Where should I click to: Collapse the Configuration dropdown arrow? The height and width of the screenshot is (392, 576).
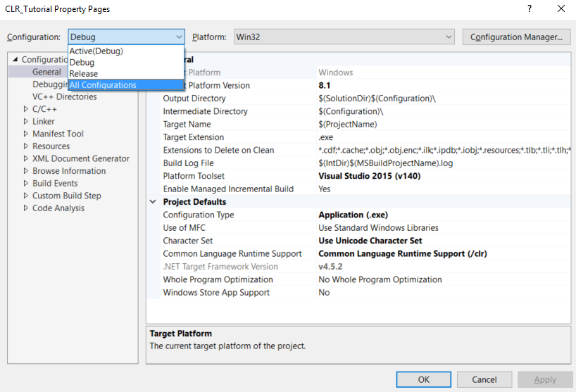click(x=178, y=37)
